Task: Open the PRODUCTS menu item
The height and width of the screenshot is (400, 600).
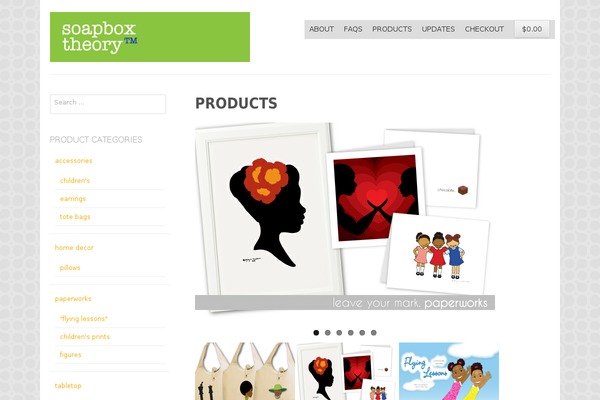Action: [x=392, y=29]
